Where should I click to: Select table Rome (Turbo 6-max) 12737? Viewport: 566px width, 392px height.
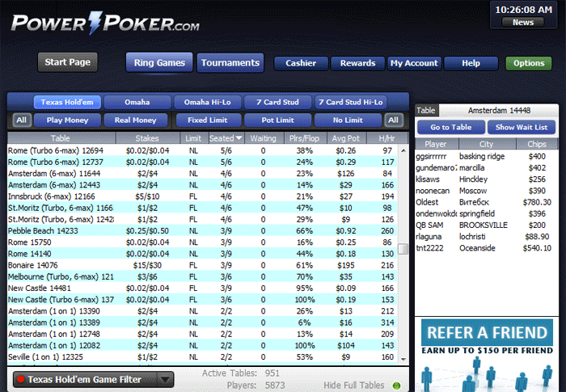coord(202,162)
